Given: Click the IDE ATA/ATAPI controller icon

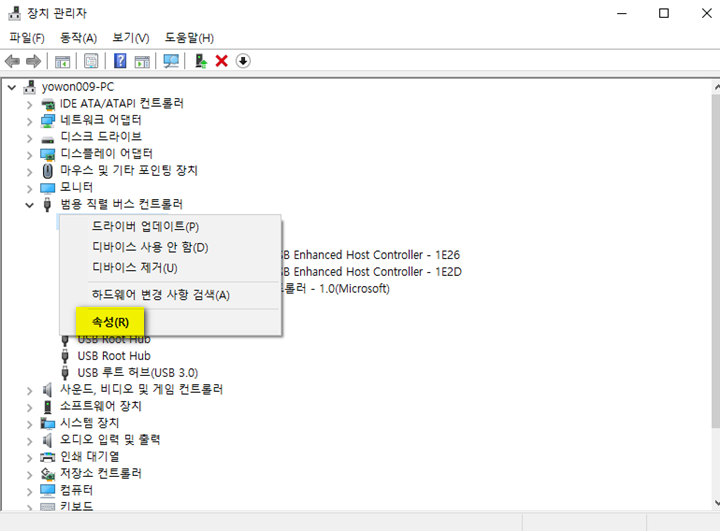Looking at the screenshot, I should [48, 105].
